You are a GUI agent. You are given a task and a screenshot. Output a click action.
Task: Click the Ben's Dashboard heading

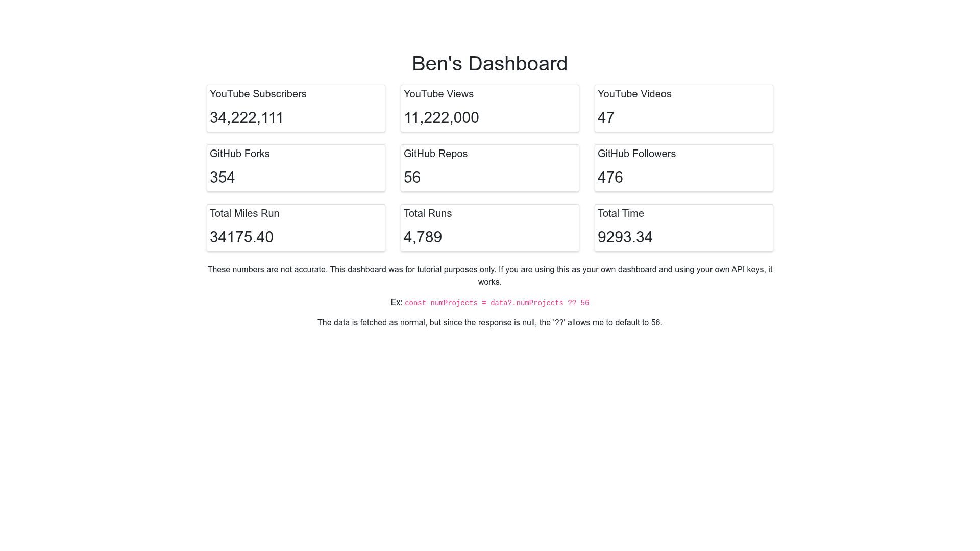pyautogui.click(x=489, y=64)
